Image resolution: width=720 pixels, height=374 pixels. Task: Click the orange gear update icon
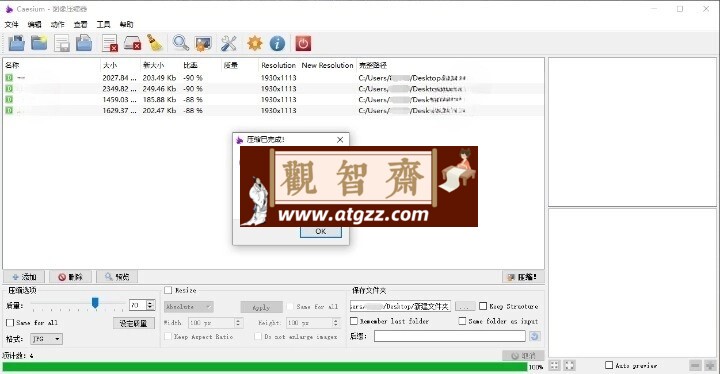point(254,44)
